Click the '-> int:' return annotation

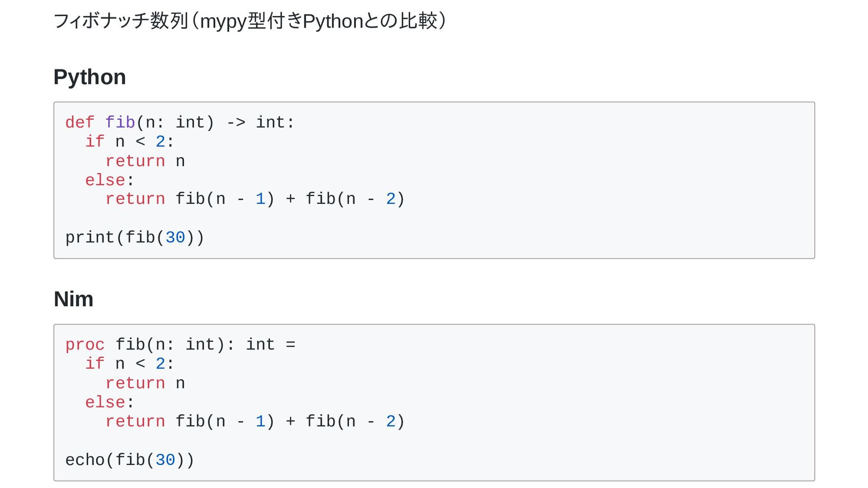click(260, 122)
